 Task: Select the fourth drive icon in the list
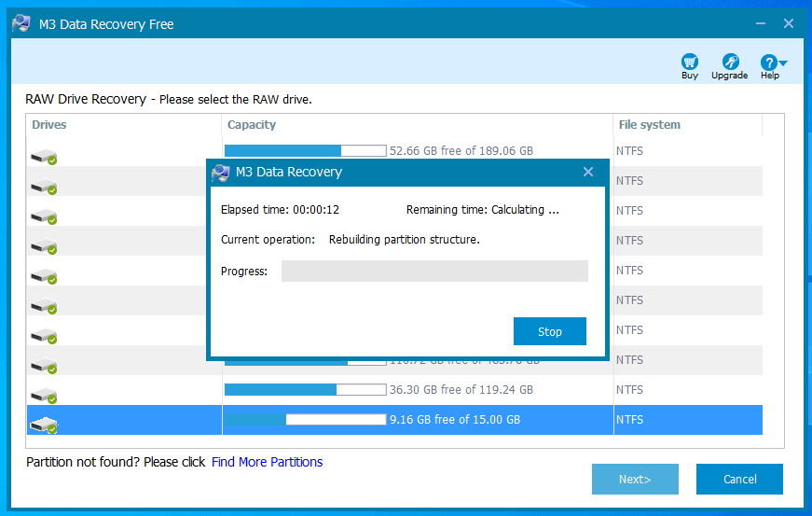coord(44,246)
